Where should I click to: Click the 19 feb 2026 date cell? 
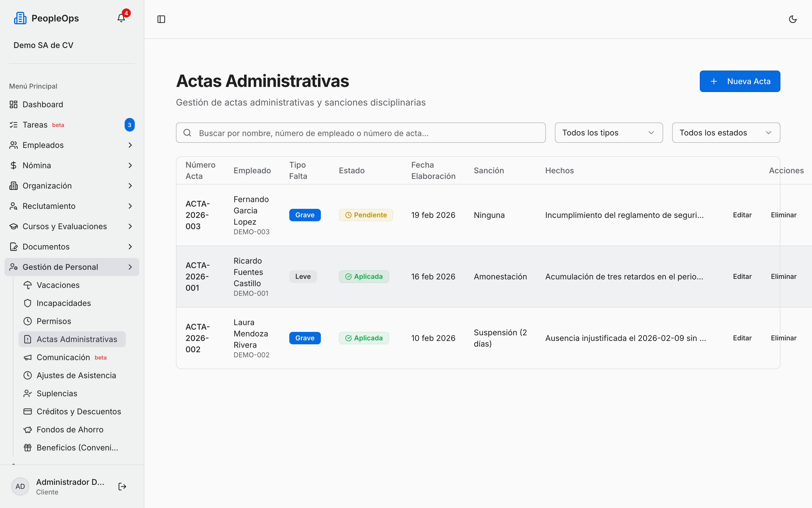click(433, 215)
